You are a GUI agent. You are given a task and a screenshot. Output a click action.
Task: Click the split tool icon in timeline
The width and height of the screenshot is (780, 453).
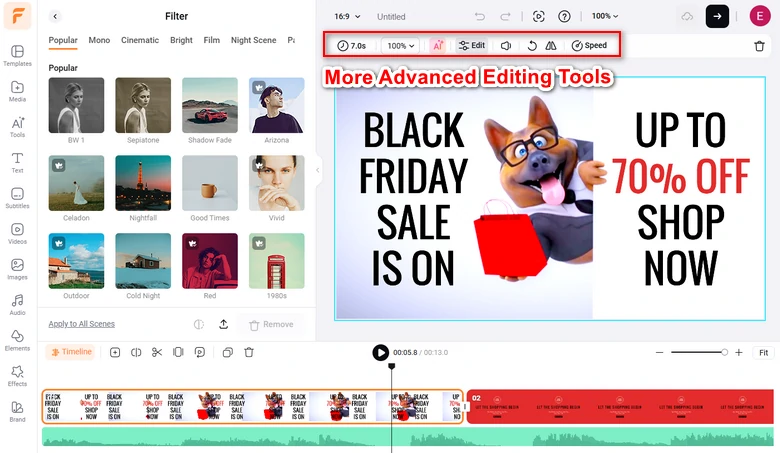coord(136,353)
